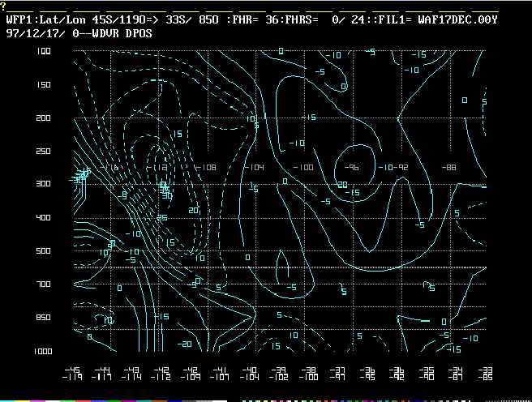Select the -85 longitude axis label
532x402 pixels.
(485, 377)
